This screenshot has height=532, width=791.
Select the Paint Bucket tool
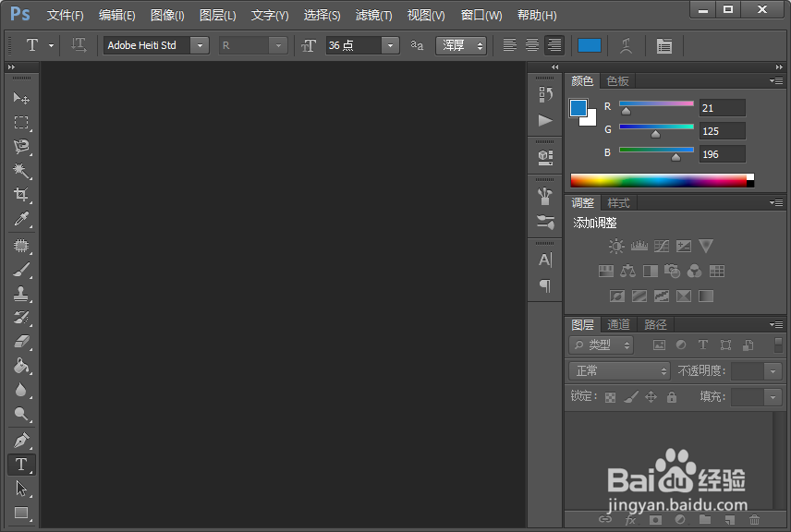(21, 366)
